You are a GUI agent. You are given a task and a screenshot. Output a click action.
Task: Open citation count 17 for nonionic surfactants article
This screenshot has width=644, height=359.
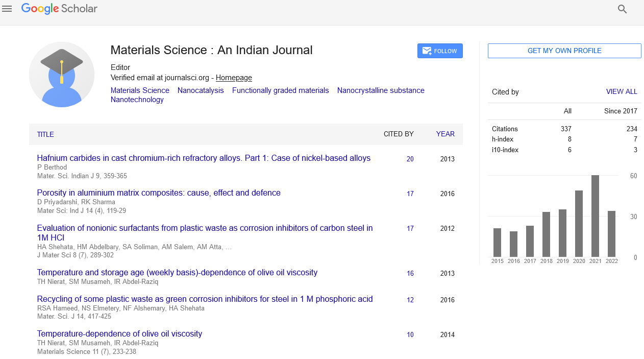[410, 229]
